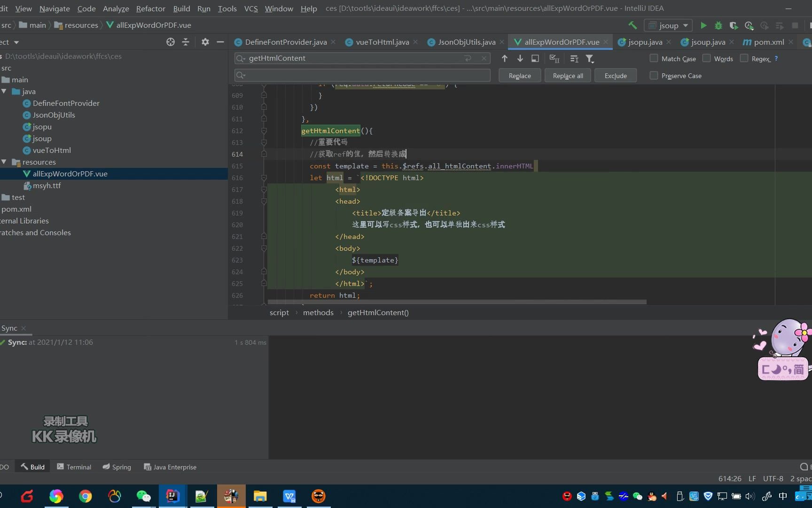Click the Replace all button
Image resolution: width=812 pixels, height=508 pixels.
(567, 75)
